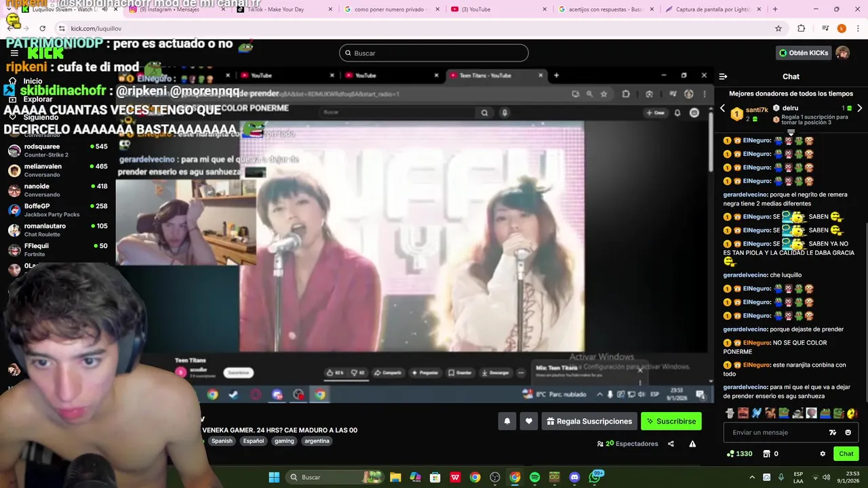Bookmark this page with star icon

(778, 28)
